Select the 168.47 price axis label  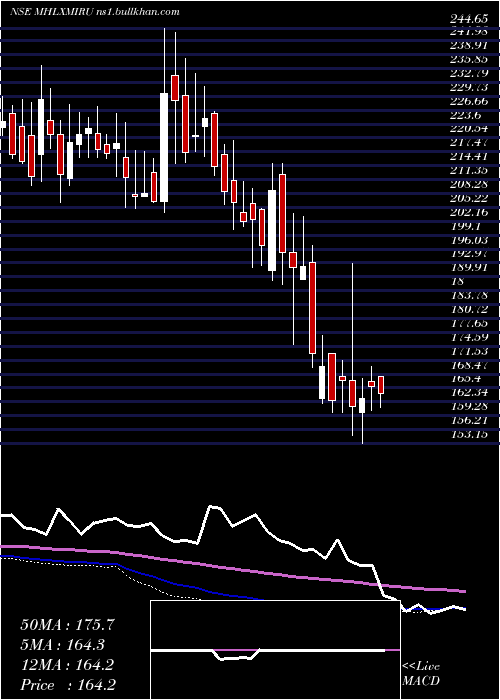click(x=469, y=365)
